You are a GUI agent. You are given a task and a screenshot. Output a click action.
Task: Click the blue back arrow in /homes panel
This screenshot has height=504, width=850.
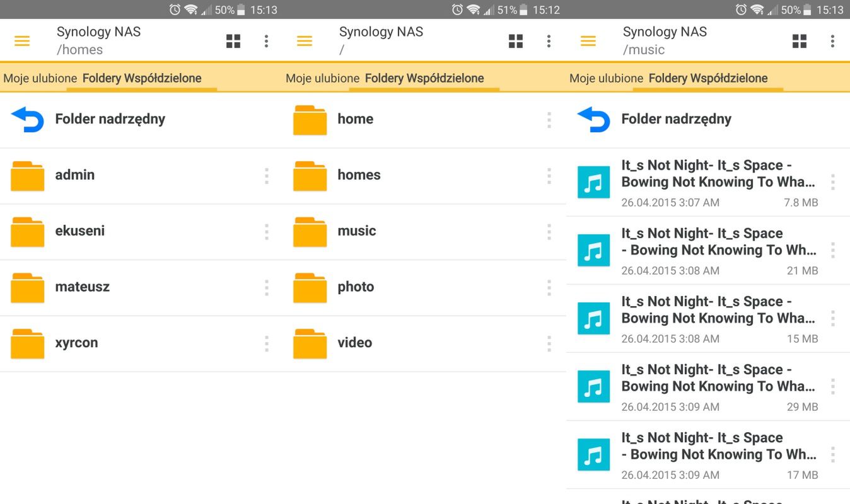[x=27, y=120]
